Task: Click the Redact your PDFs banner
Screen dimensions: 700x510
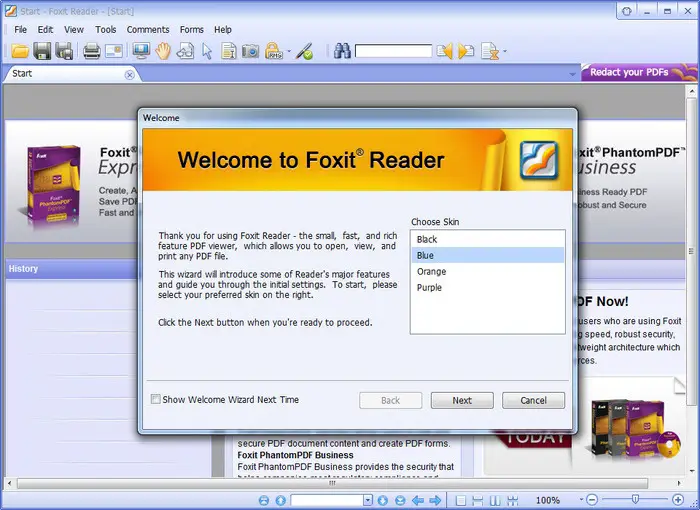Action: 639,72
